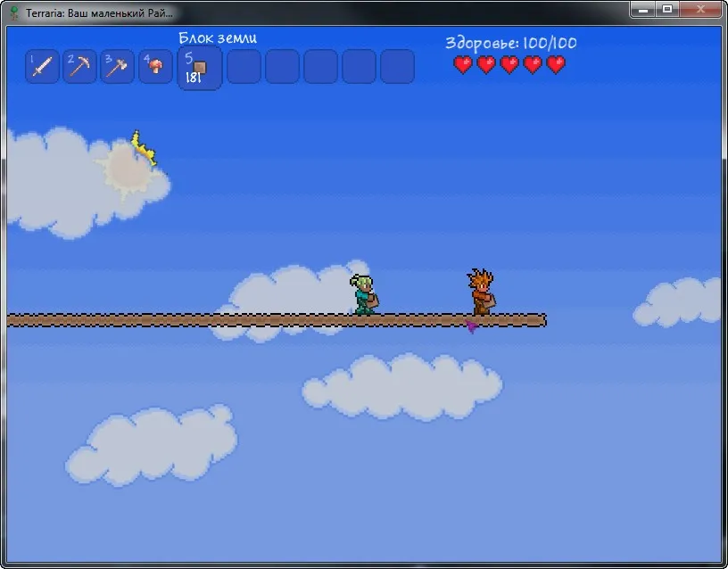Minimize the Terraria window
Image resolution: width=728 pixels, height=569 pixels.
pyautogui.click(x=643, y=9)
